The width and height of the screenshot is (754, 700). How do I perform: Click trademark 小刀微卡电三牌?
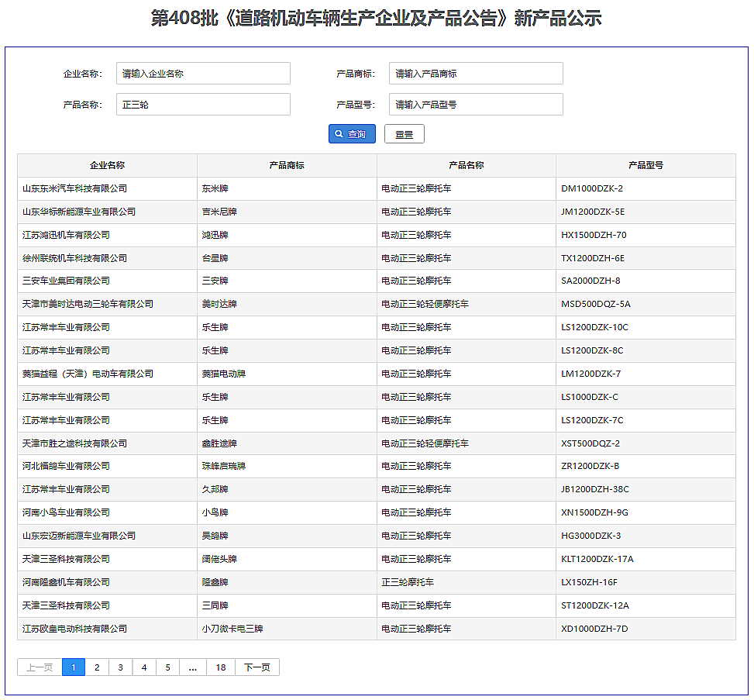click(x=232, y=629)
